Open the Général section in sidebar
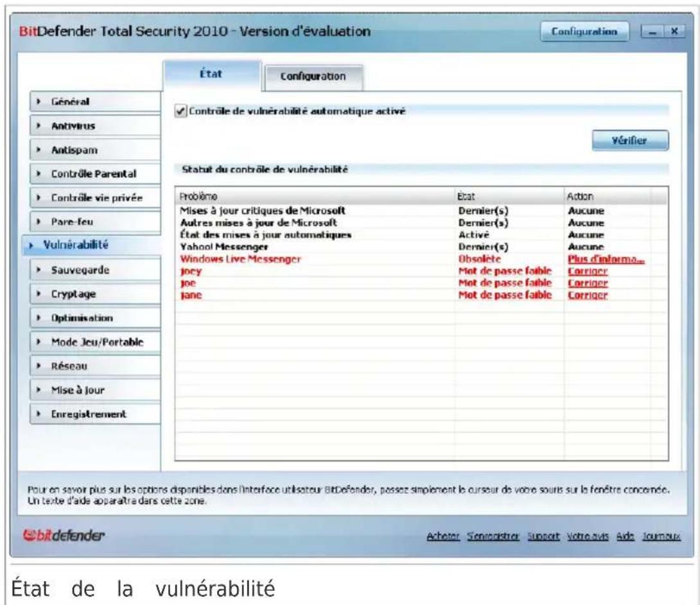700x605 pixels. pyautogui.click(x=95, y=101)
